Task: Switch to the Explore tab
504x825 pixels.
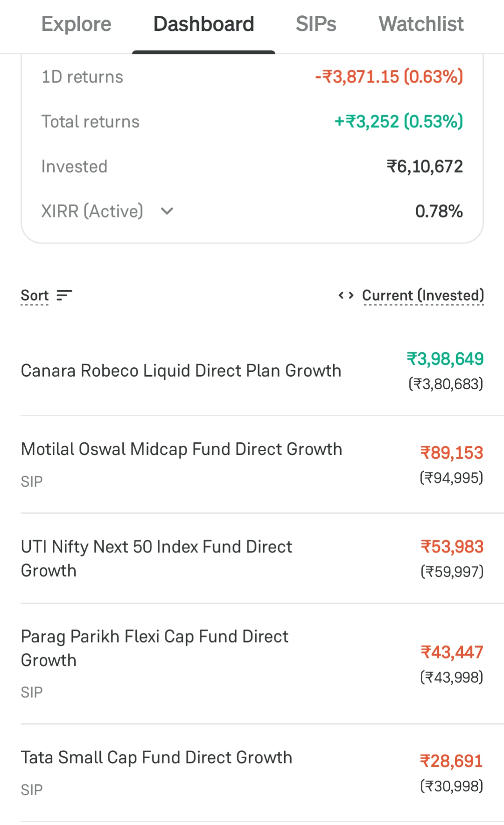Action: [x=77, y=24]
